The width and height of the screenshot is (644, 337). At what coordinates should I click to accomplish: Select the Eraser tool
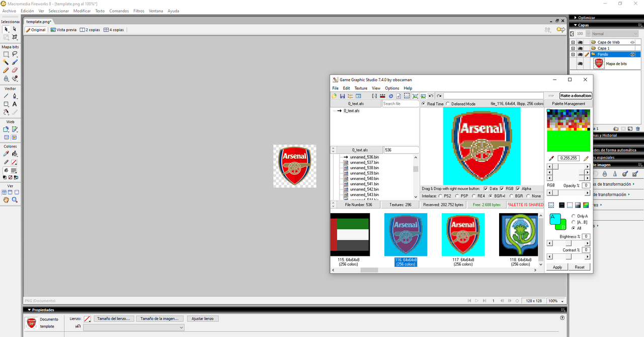click(15, 70)
